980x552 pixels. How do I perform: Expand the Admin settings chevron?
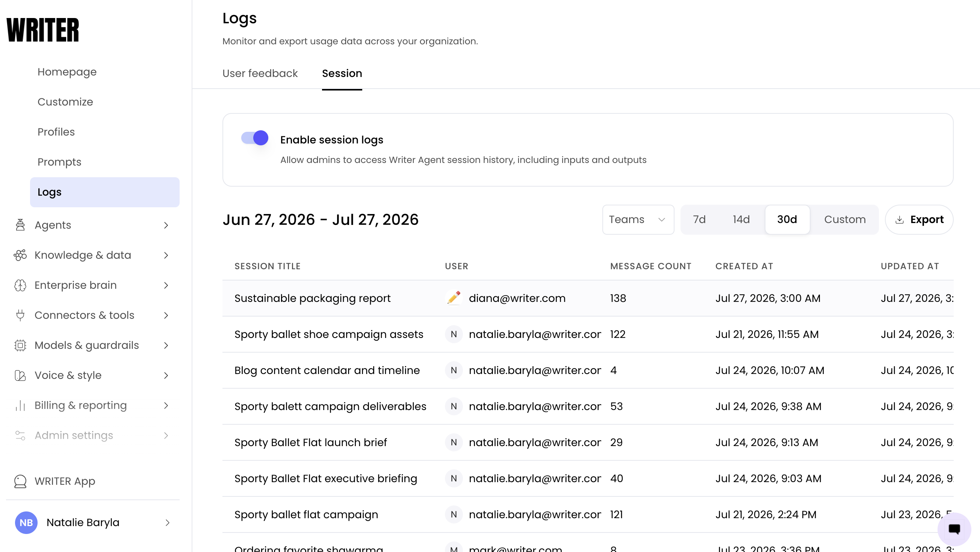coord(166,435)
